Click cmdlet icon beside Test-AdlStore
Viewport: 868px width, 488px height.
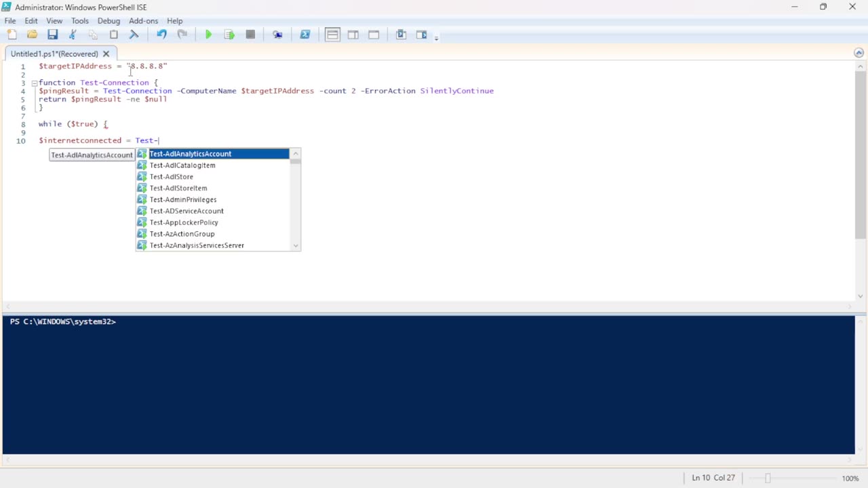142,177
